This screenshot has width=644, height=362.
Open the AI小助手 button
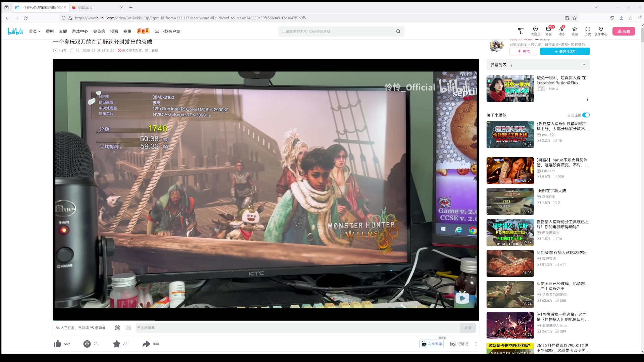[432, 344]
